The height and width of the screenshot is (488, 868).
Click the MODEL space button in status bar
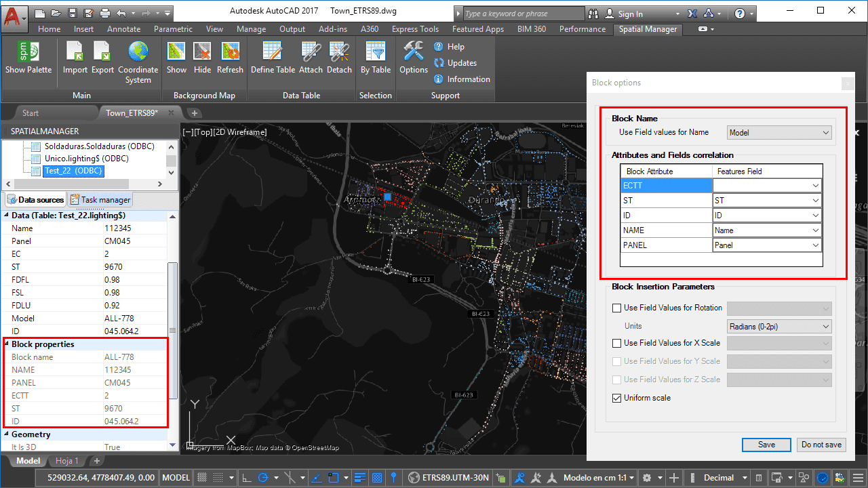(x=176, y=478)
